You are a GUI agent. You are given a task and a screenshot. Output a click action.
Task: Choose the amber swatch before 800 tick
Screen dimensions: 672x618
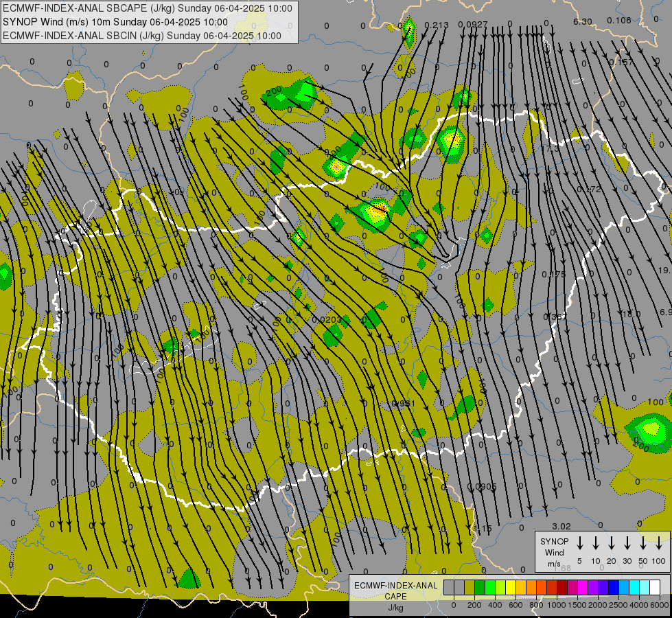pos(531,588)
